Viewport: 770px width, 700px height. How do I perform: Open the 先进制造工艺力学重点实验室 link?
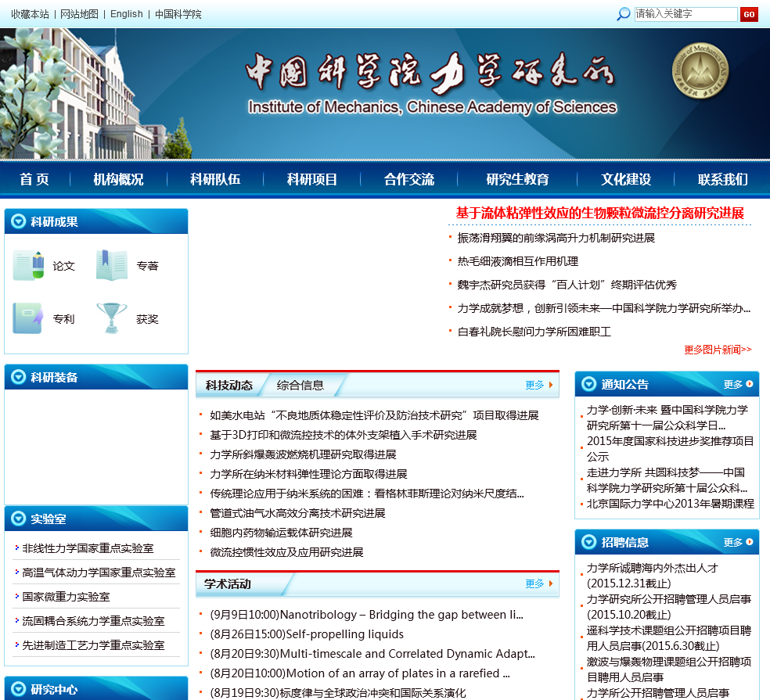[x=93, y=645]
